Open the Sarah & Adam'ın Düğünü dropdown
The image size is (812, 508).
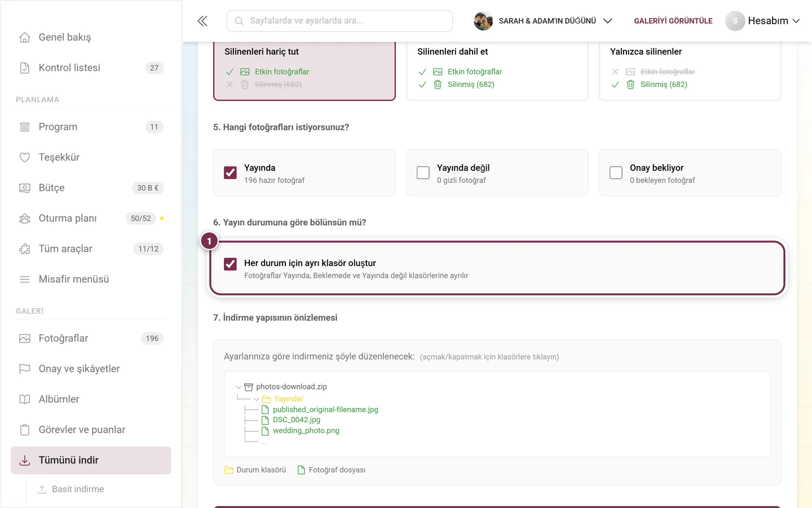click(543, 21)
